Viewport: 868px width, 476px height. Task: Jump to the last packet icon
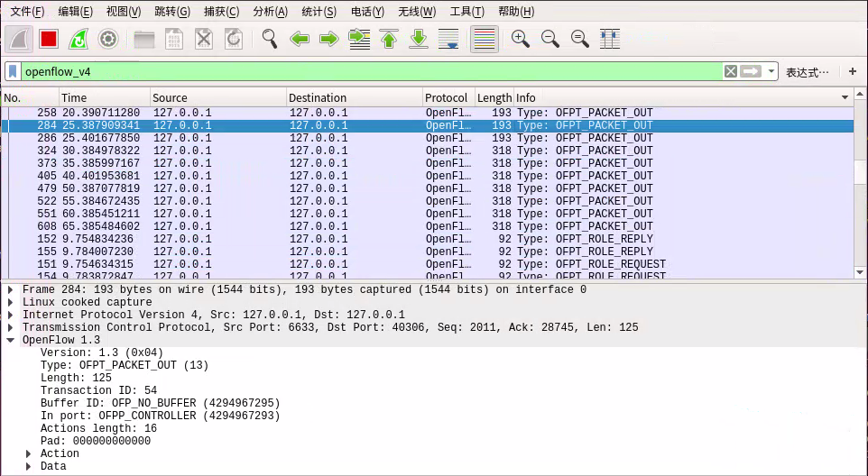419,39
